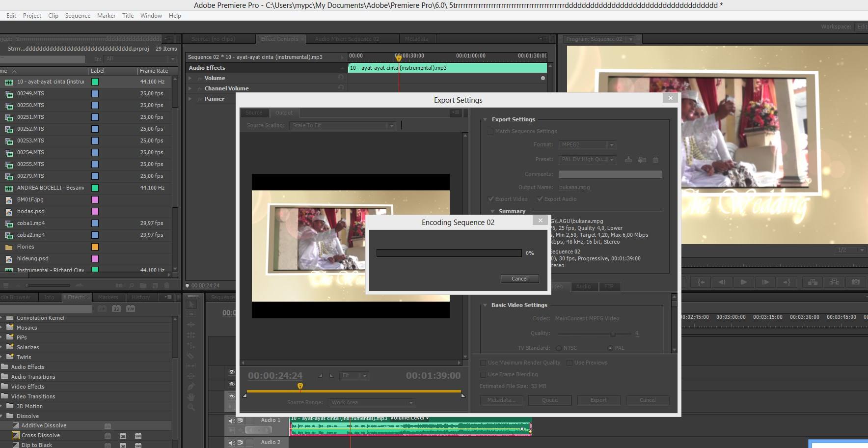868x448 pixels.
Task: Click the bukana.mpg output name link
Action: coord(574,187)
